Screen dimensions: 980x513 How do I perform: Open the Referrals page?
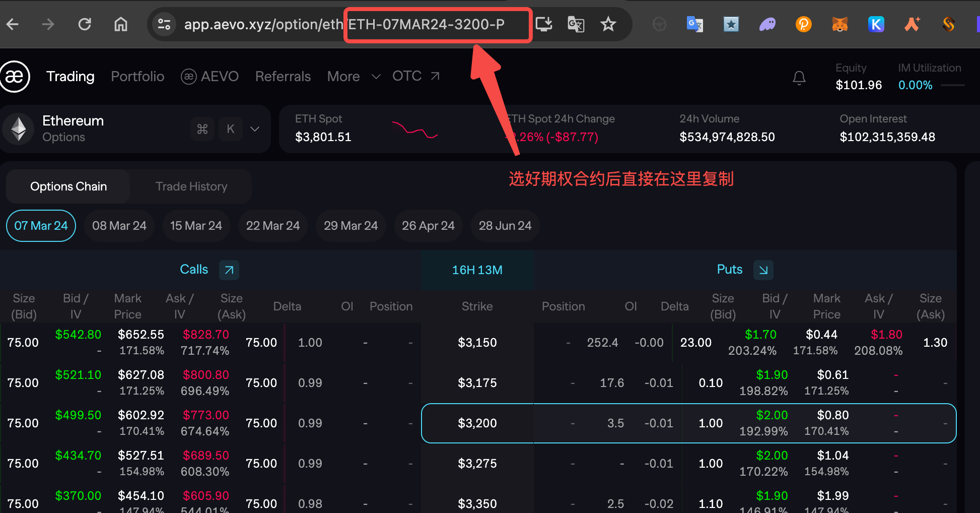283,76
